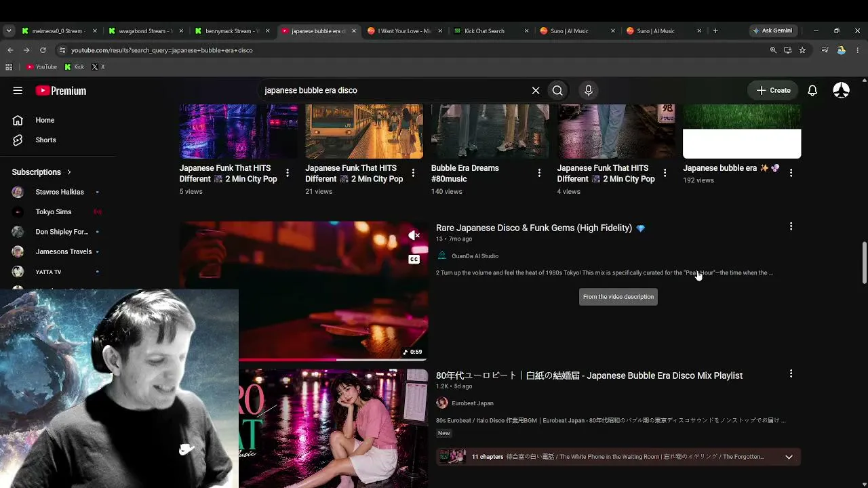868x488 pixels.
Task: Switch to the I Want Your Love tab
Action: [404, 30]
